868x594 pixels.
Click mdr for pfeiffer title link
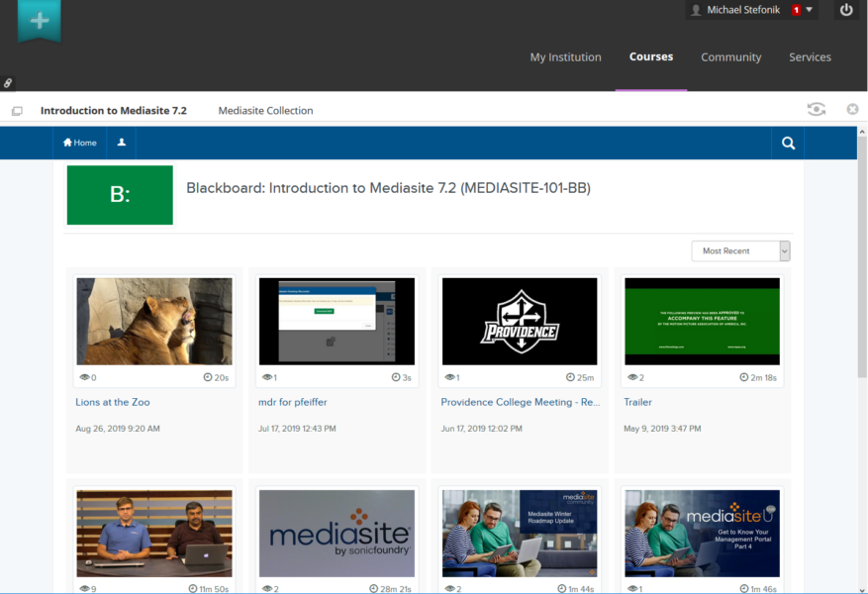point(292,402)
